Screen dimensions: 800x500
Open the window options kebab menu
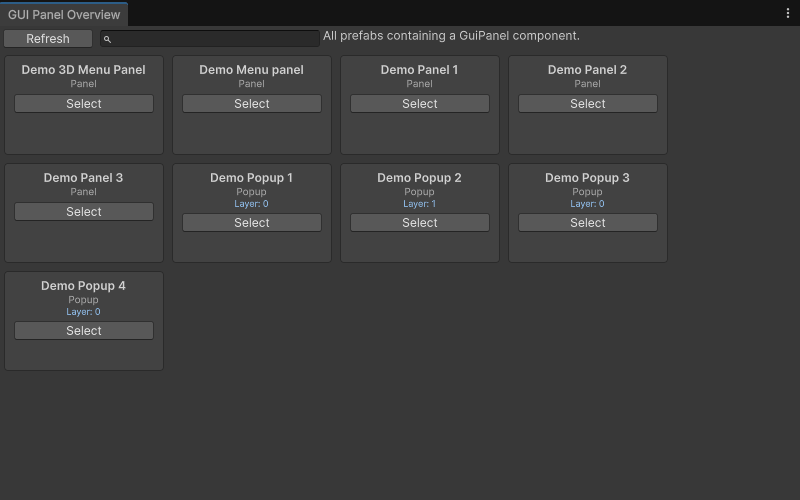pyautogui.click(x=788, y=14)
